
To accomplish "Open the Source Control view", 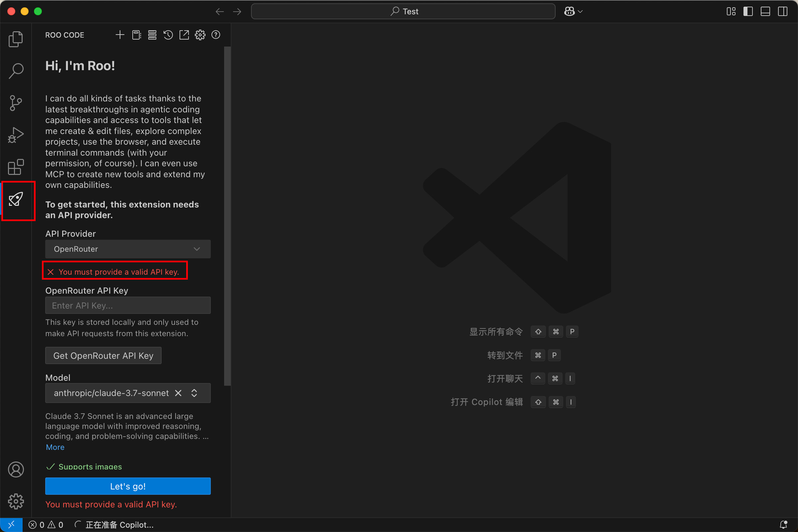I will tap(16, 103).
